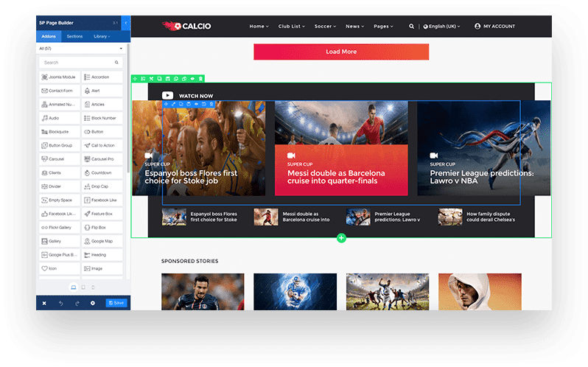The height and width of the screenshot is (367, 588).
Task: Switch to tablet preview device
Action: point(83,287)
